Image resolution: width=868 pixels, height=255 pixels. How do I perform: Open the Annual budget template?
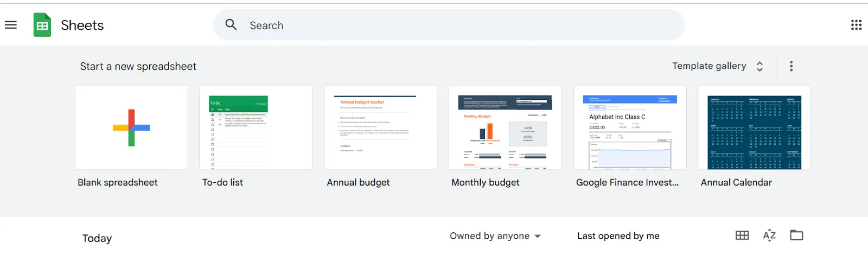[380, 127]
